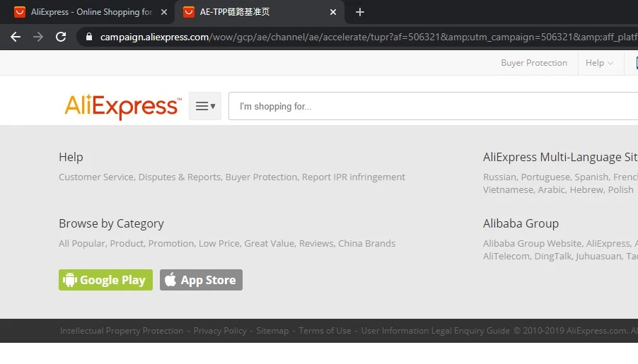This screenshot has height=364, width=638.
Task: Open Product category link
Action: pos(127,243)
